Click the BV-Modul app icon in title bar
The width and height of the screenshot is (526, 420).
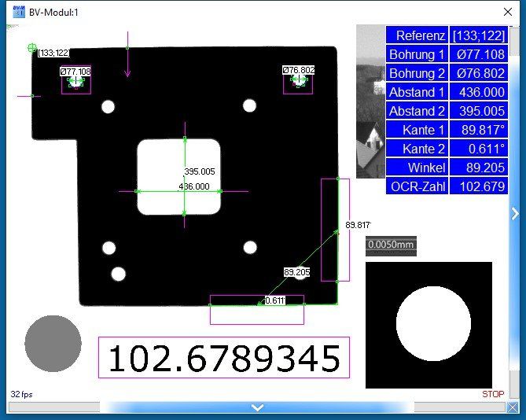[19, 13]
